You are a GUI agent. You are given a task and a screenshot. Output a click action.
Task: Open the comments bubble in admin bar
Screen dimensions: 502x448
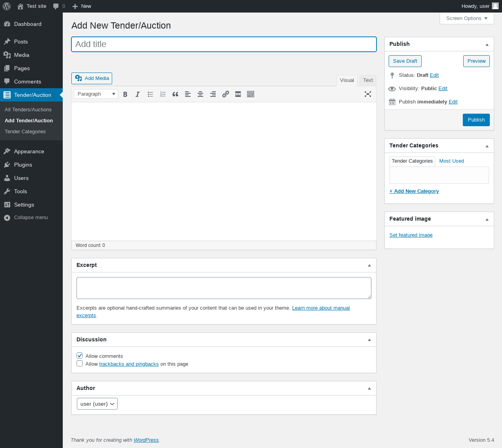pos(59,6)
